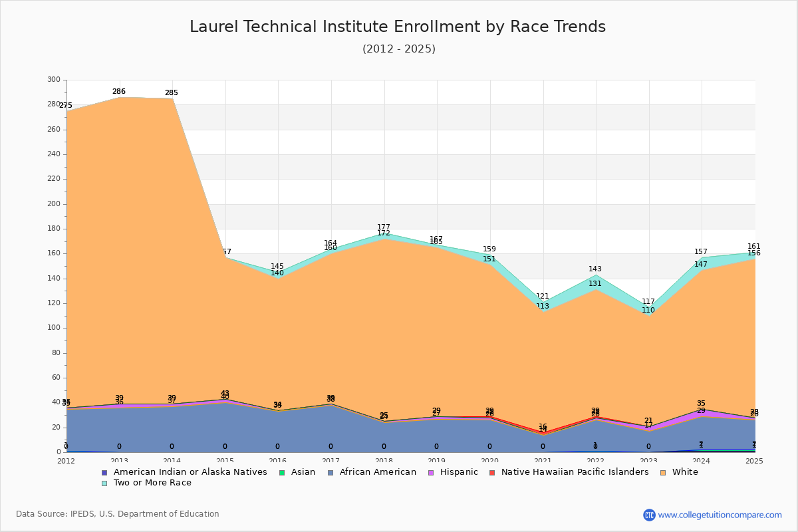Screen dimensions: 798x532
Task: Click the slate-blue African American legend marker
Action: point(329,473)
